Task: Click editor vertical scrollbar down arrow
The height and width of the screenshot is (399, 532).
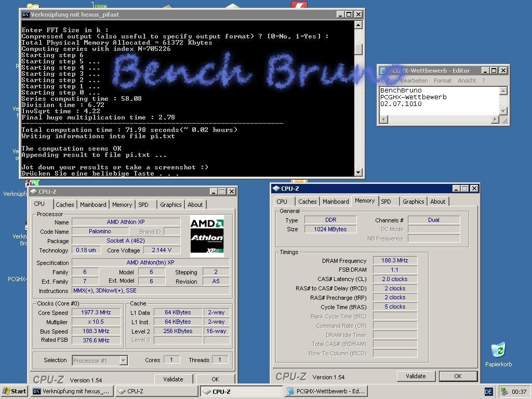Action: pos(503,111)
